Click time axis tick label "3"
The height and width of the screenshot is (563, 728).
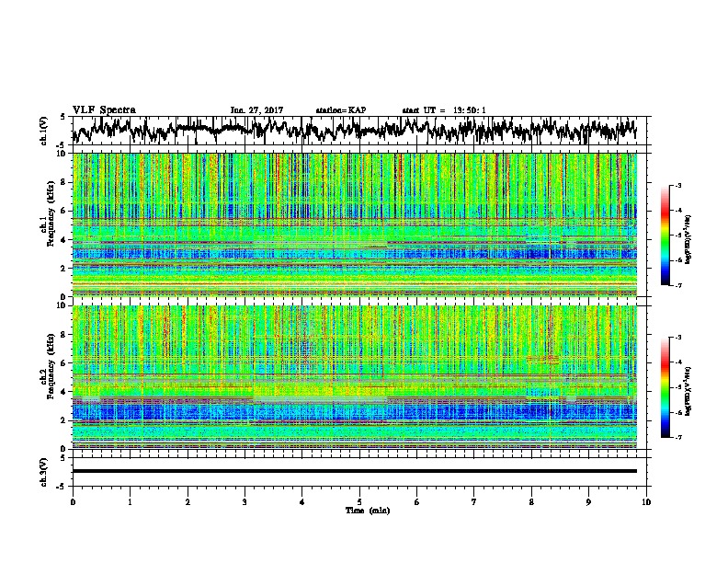245,502
